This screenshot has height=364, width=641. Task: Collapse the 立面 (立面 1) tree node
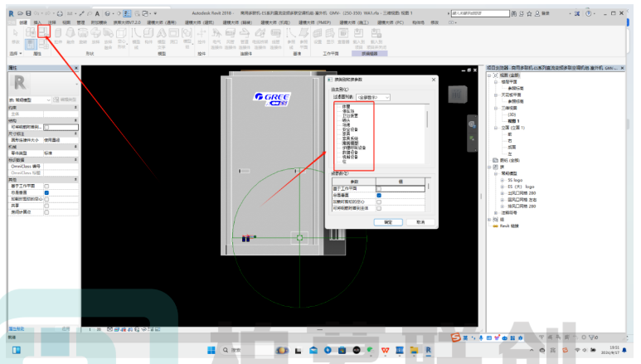(496, 128)
